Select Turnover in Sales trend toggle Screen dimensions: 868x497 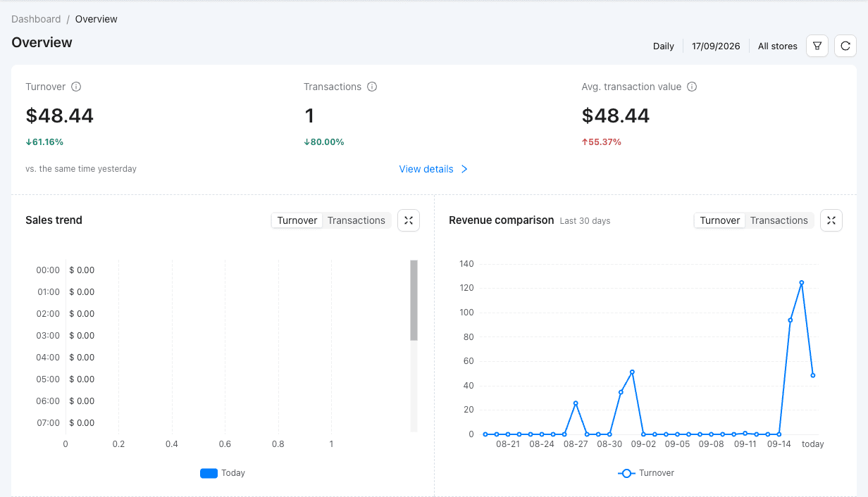(x=297, y=220)
